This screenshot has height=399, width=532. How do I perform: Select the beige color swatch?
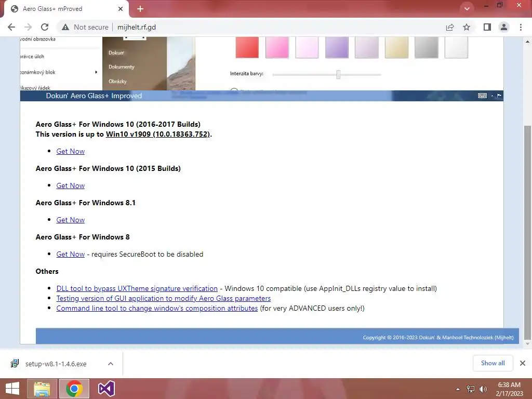396,47
